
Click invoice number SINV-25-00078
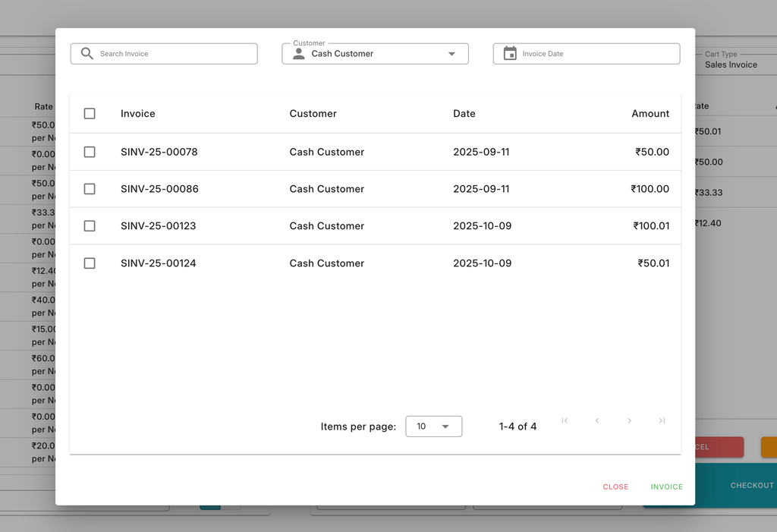coord(159,152)
